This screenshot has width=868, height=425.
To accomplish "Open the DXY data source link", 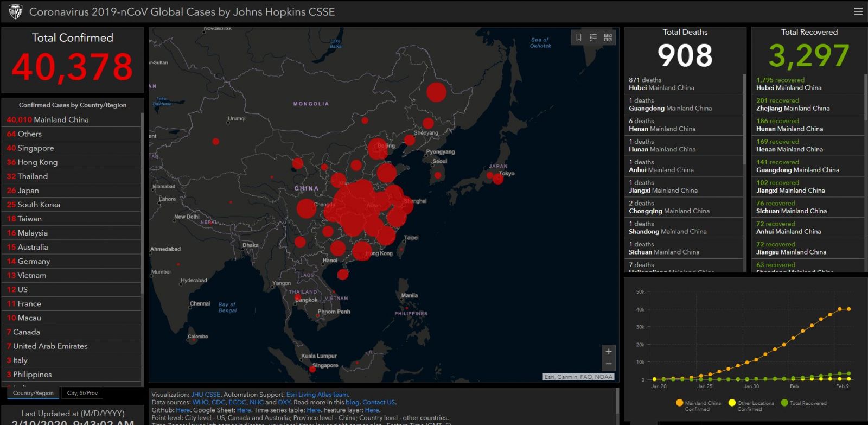I will click(x=284, y=402).
